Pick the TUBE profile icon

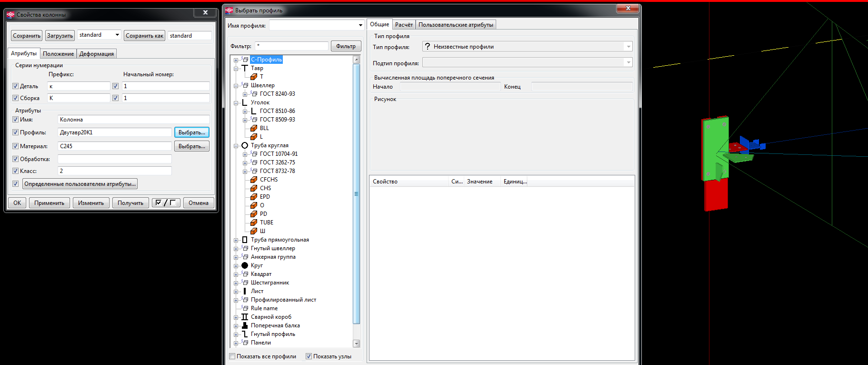pos(254,223)
